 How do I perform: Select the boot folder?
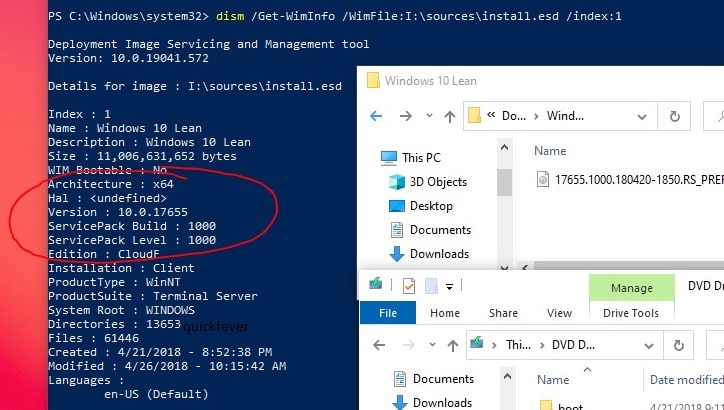(561, 407)
